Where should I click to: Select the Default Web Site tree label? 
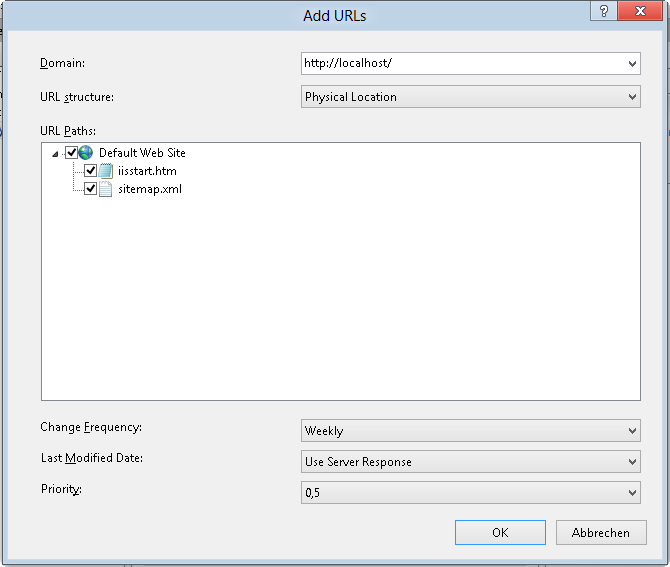(142, 153)
